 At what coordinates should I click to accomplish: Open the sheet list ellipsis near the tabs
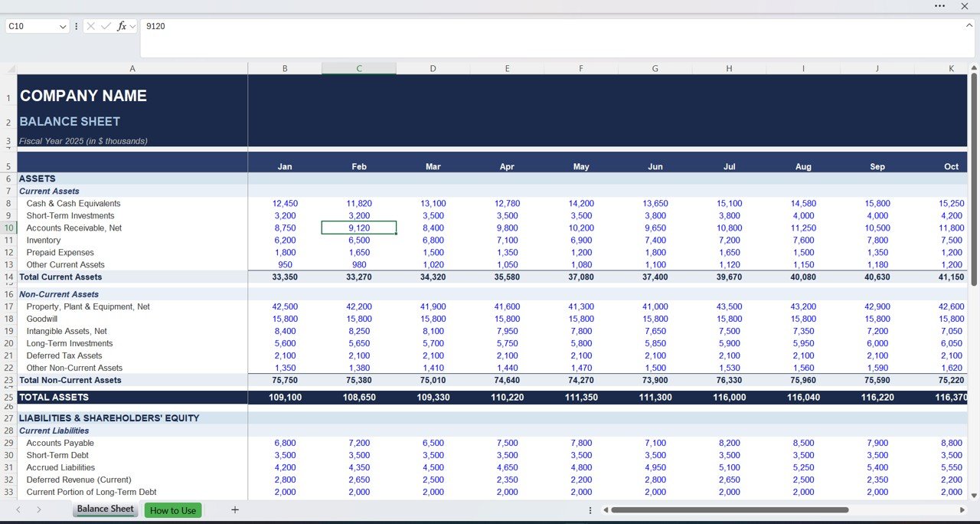pos(589,509)
